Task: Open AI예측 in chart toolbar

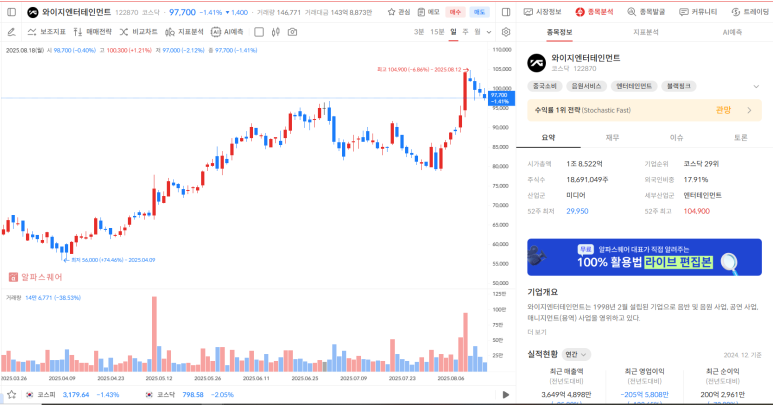Action: (x=227, y=32)
